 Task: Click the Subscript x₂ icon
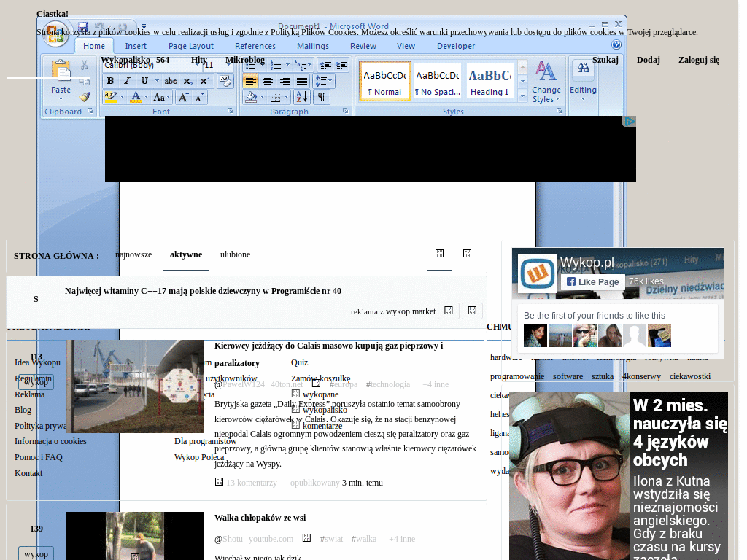click(x=188, y=81)
